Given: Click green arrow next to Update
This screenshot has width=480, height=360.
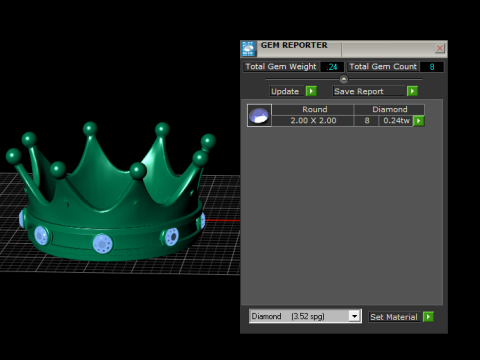Looking at the screenshot, I should [x=311, y=91].
